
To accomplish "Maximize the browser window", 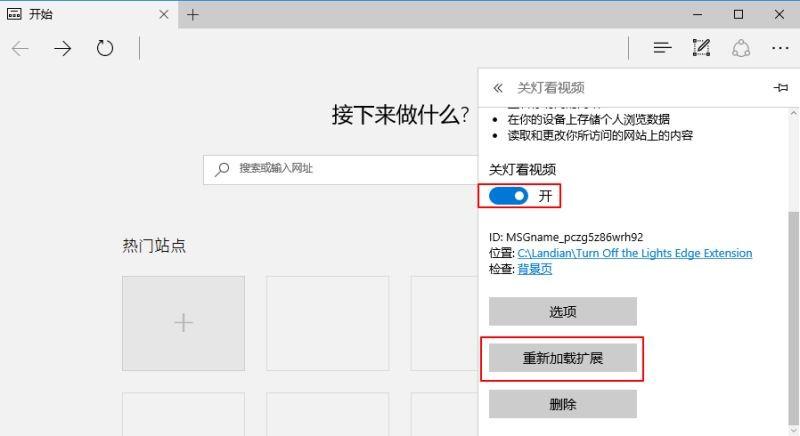I will (x=738, y=14).
